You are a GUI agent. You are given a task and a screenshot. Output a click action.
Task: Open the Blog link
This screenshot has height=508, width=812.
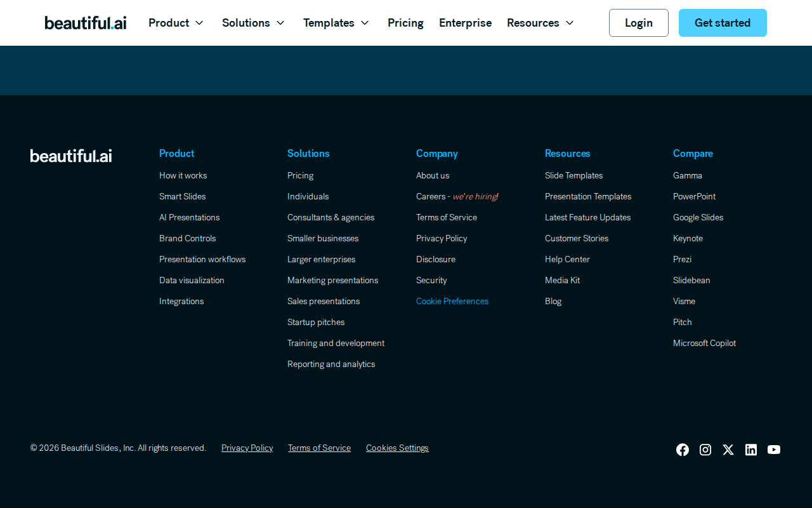pyautogui.click(x=553, y=301)
